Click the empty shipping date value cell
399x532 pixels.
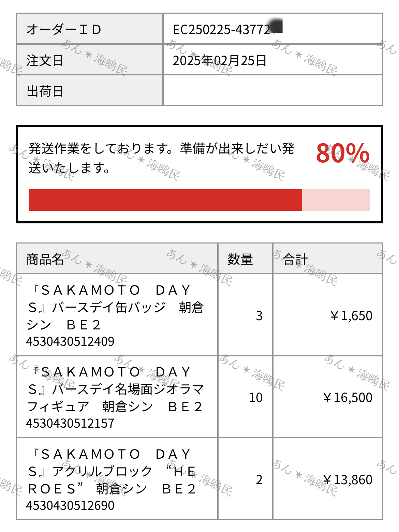click(x=273, y=90)
